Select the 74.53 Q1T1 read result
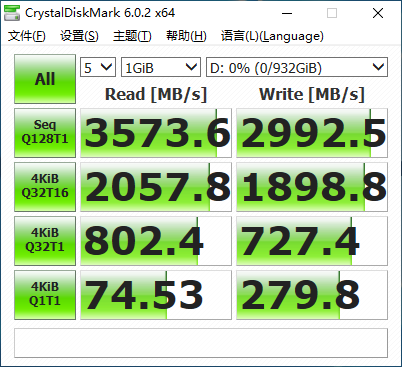 tap(156, 295)
